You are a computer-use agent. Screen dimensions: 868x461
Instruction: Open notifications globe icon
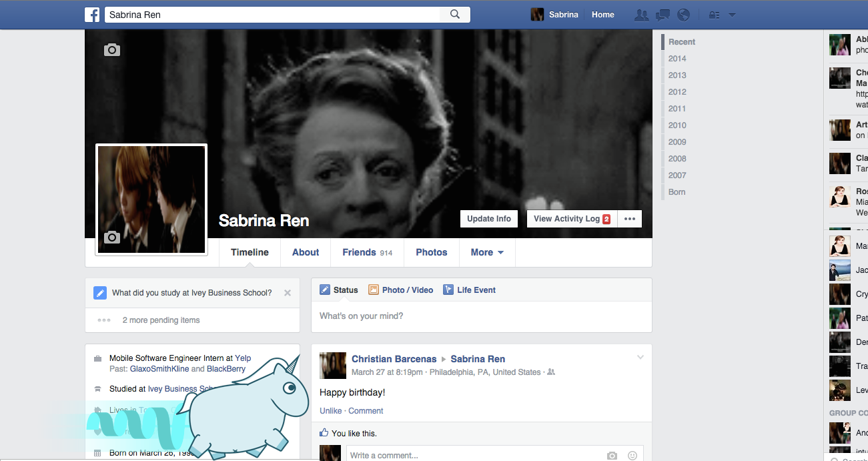pyautogui.click(x=683, y=15)
